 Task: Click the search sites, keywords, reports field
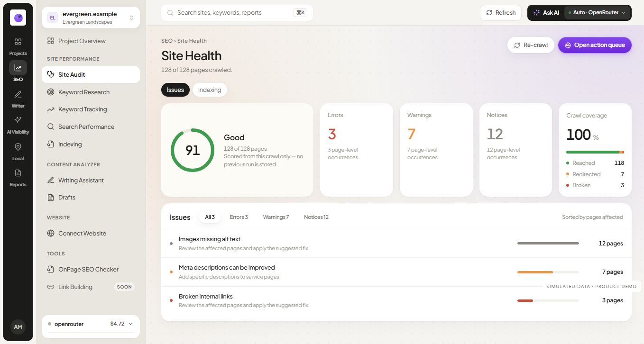click(237, 13)
